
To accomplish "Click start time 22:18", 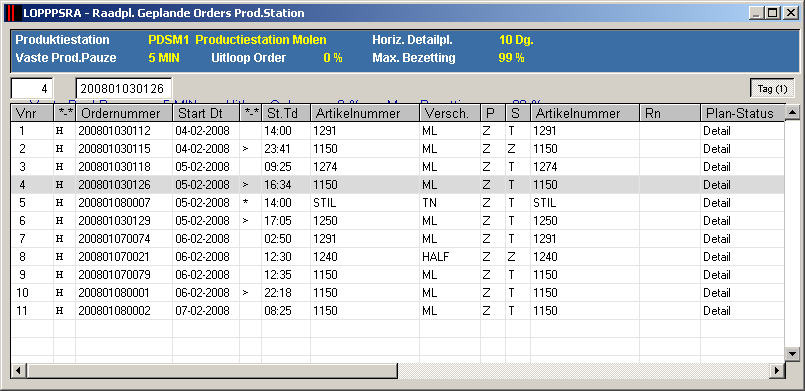I will [x=278, y=292].
